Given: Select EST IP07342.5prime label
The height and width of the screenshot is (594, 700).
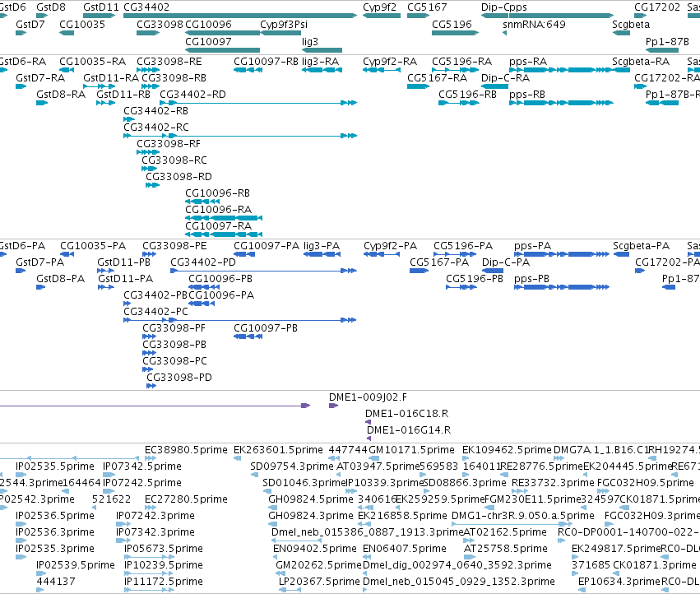Looking at the screenshot, I should point(142,466).
